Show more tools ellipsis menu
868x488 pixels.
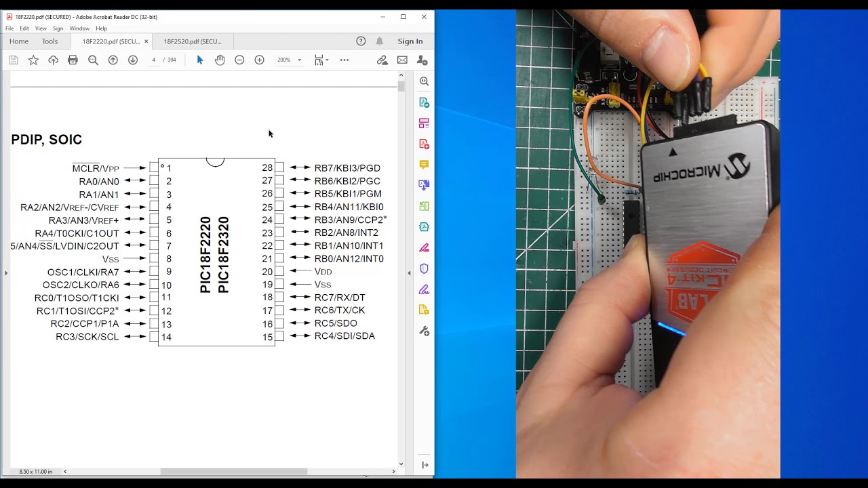[x=344, y=60]
